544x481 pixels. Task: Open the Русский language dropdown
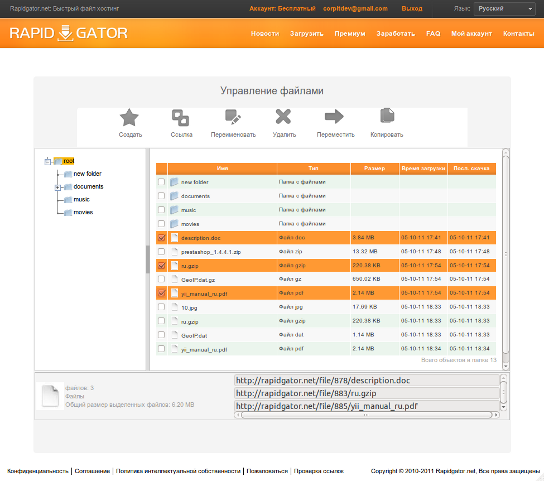[504, 9]
